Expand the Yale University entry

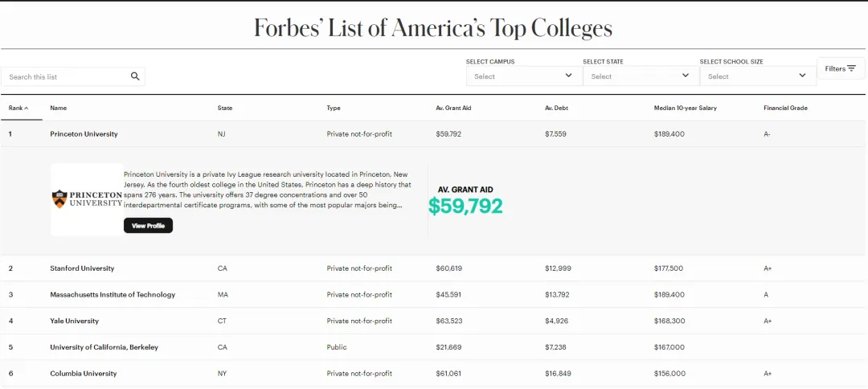point(74,321)
